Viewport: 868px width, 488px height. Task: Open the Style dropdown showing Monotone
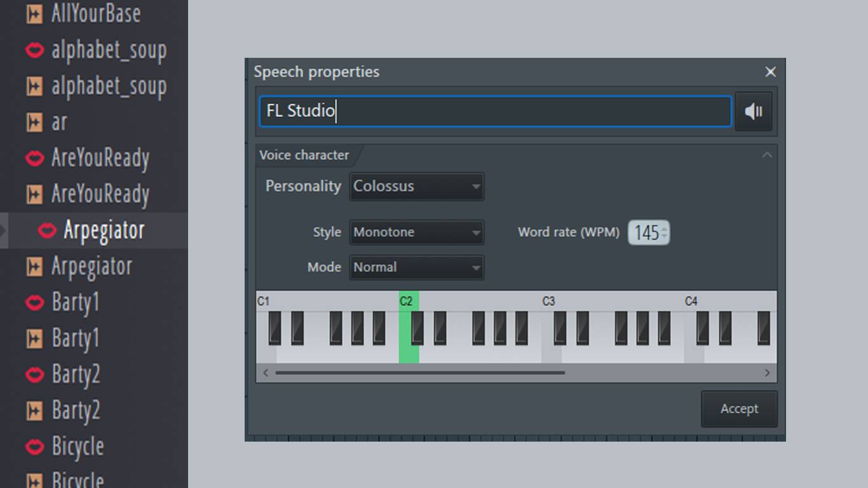tap(417, 233)
